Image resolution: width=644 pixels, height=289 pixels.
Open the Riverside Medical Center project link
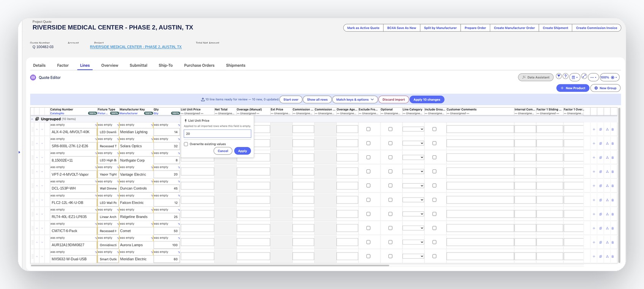[x=136, y=47]
